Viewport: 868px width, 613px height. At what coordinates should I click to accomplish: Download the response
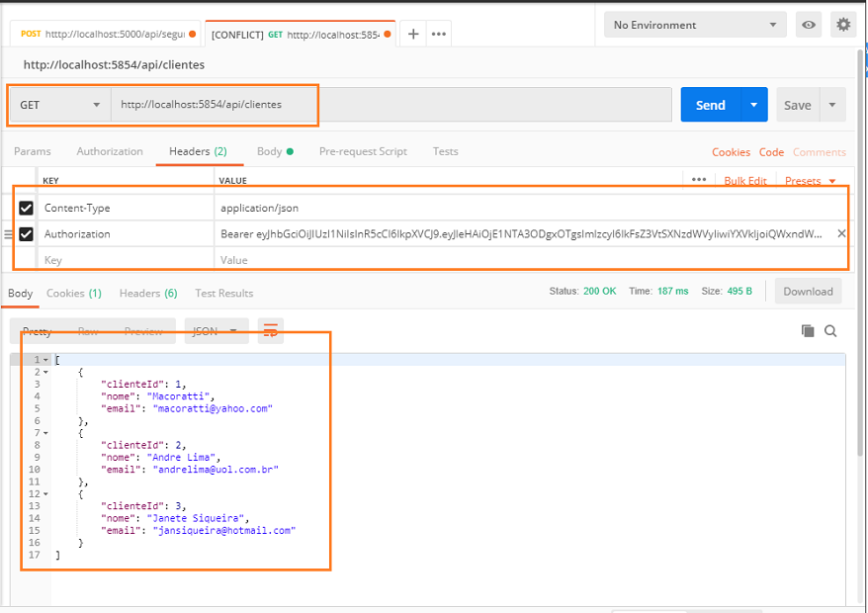[x=809, y=292]
